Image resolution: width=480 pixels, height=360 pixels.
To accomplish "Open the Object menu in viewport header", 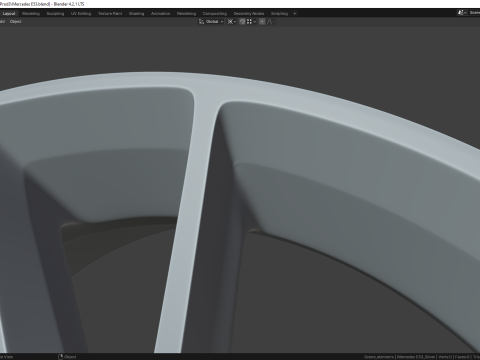I will [x=16, y=22].
